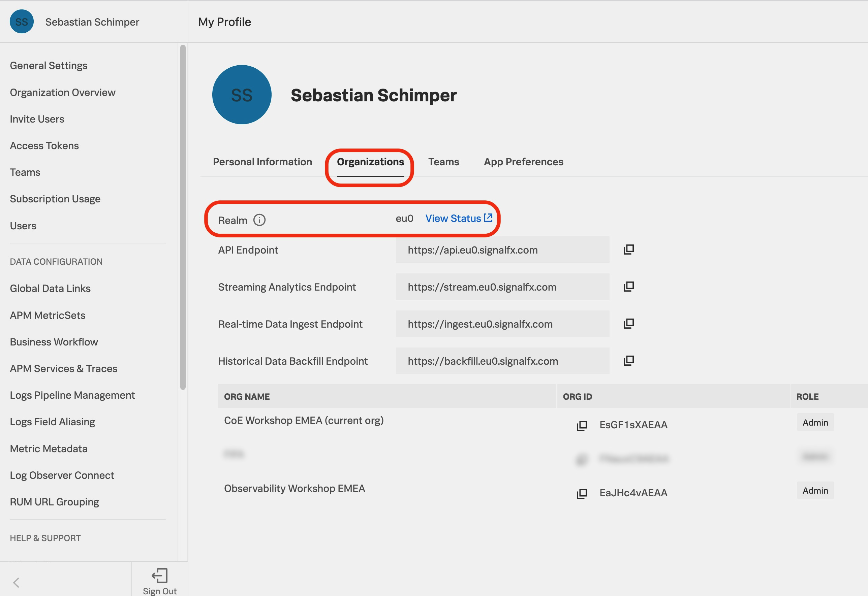Open Business Workflow settings

pos(54,342)
